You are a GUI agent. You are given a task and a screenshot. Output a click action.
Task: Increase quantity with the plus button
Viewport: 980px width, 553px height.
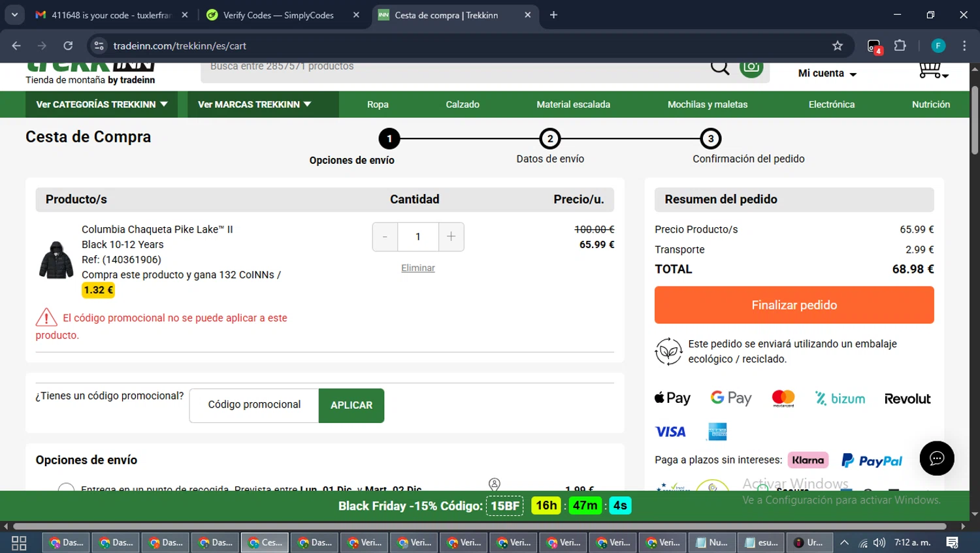click(451, 236)
